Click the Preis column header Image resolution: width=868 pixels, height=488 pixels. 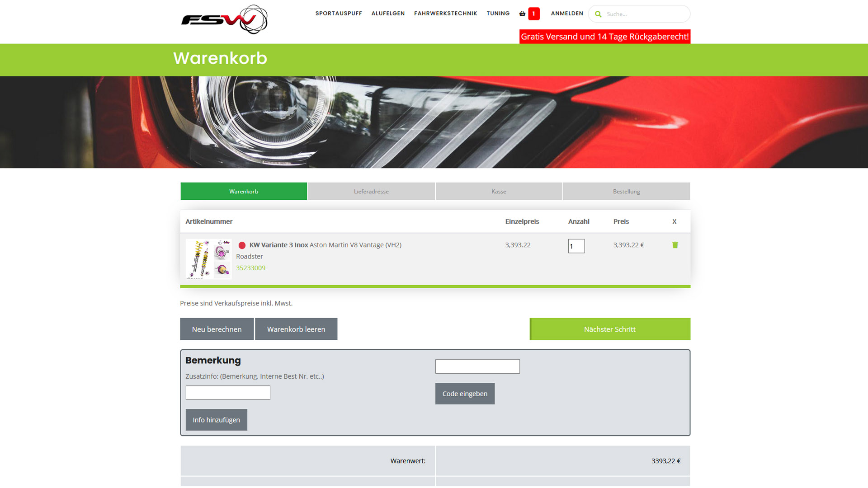pos(621,221)
